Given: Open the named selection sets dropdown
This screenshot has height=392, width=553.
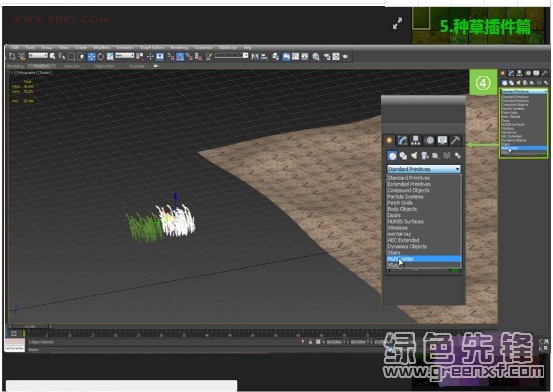Looking at the screenshot, I should 231,55.
